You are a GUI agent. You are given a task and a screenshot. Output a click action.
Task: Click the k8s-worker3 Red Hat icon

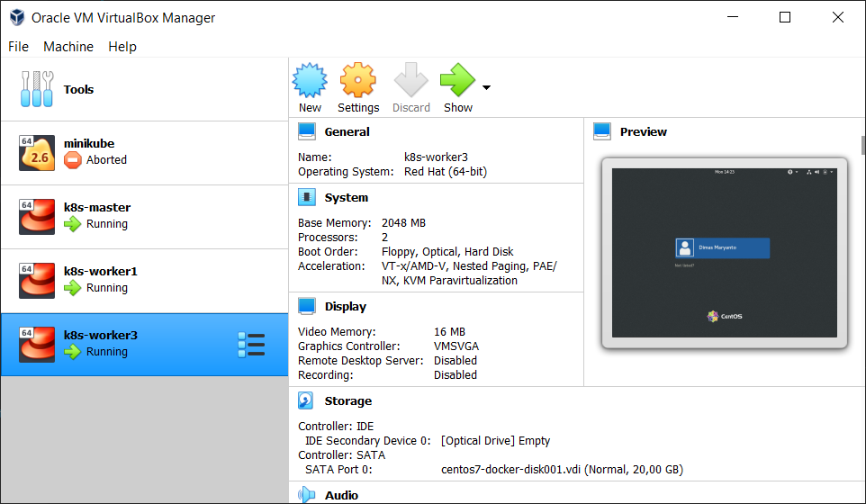point(37,345)
